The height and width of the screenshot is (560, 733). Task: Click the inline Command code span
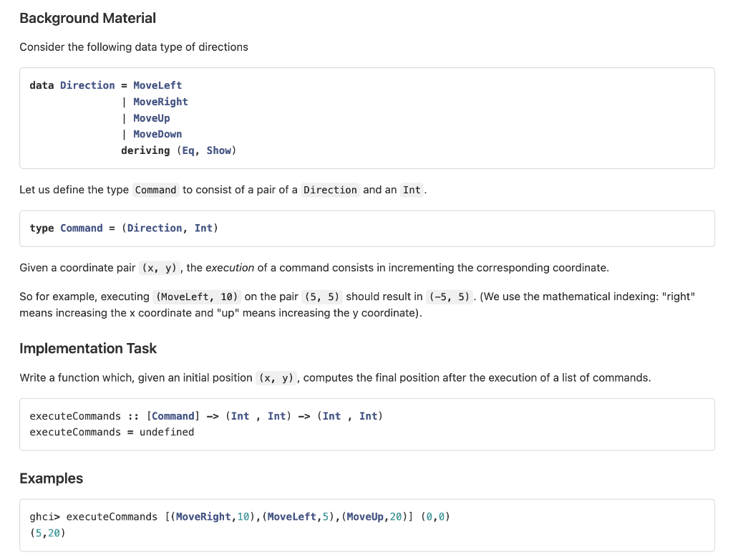155,190
